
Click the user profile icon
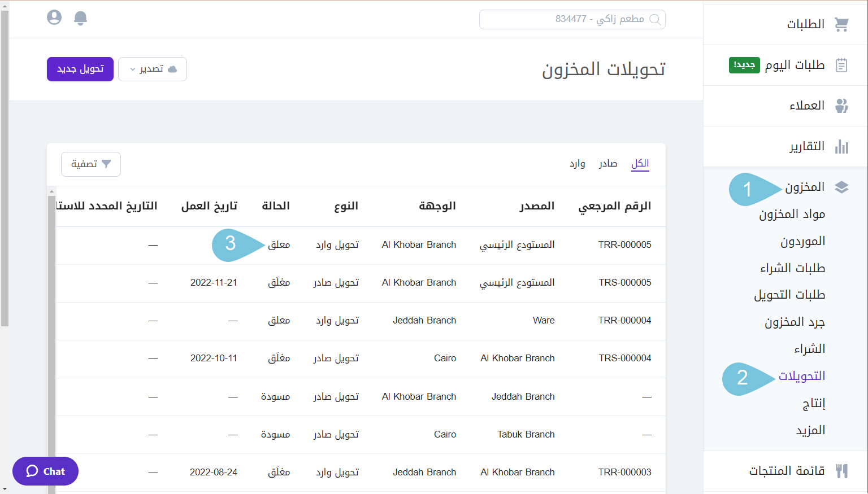[54, 17]
